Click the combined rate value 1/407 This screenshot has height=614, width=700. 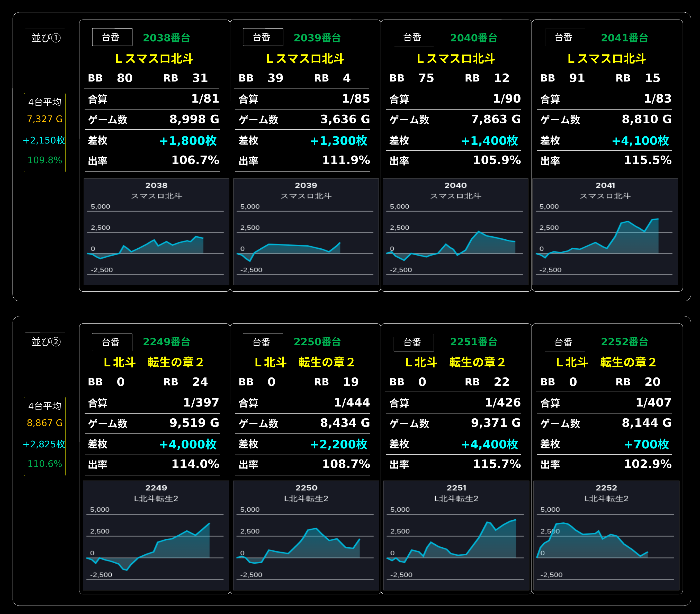click(x=653, y=403)
